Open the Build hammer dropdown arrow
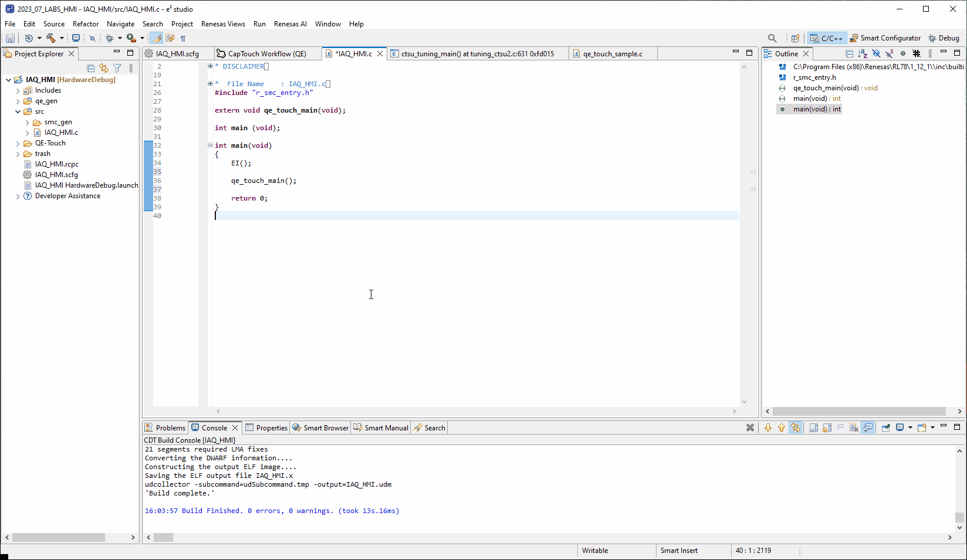The width and height of the screenshot is (967, 560). (62, 38)
